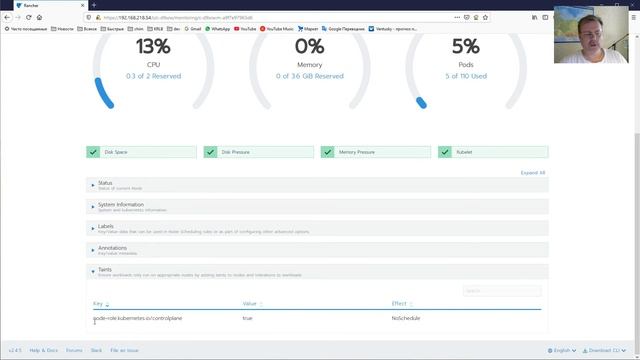Open the page actions three-dots menu
Image resolution: width=640 pixels, height=360 pixels.
[457, 18]
